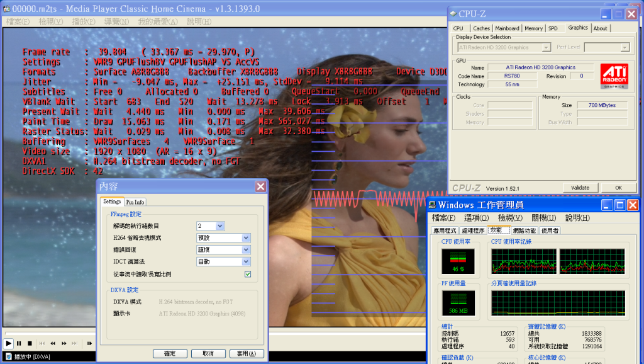This screenshot has height=364, width=644.
Task: Click the 確定 button in 內容 dialog
Action: 170,353
